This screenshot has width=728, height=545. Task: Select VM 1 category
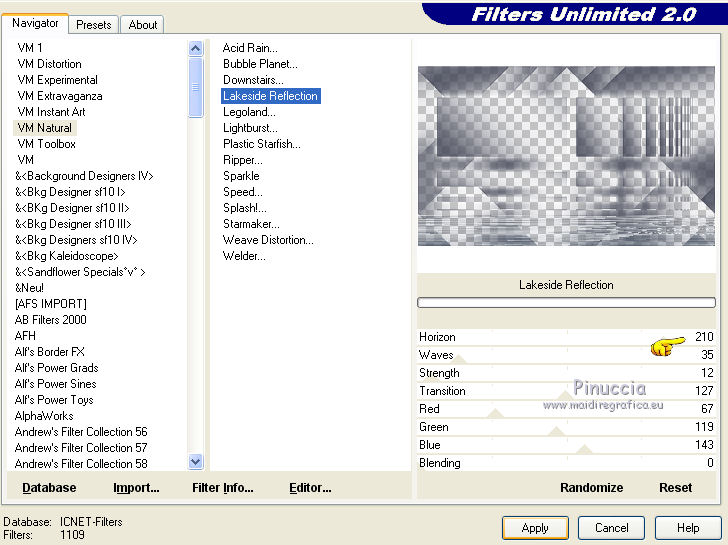pos(30,48)
